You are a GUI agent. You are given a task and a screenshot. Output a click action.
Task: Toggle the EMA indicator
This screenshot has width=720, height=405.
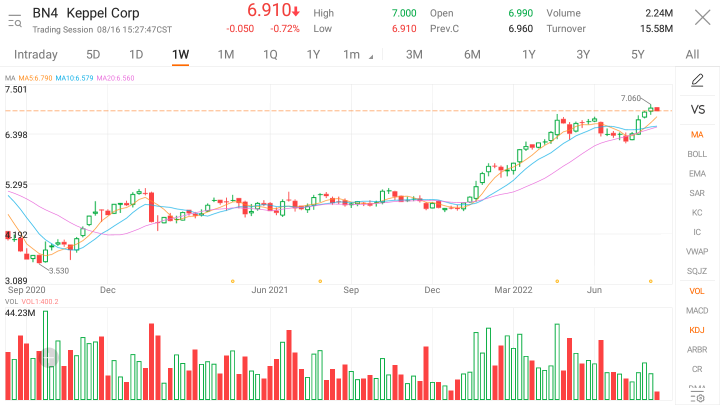point(697,174)
